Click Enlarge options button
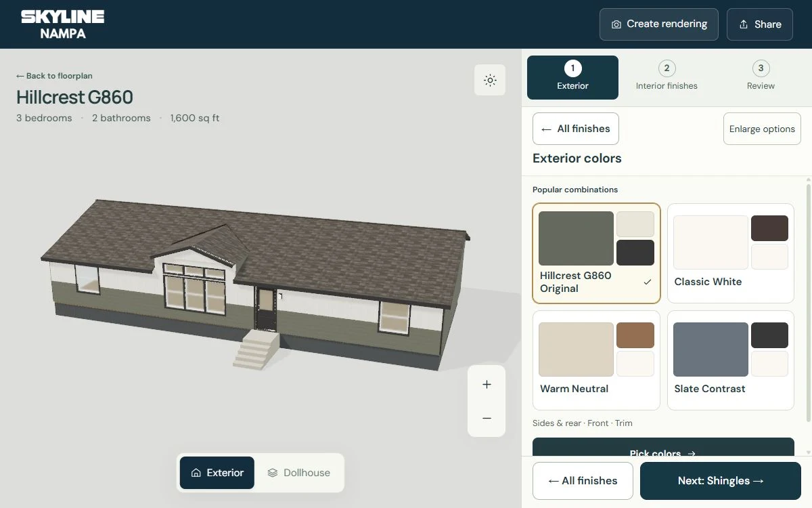The width and height of the screenshot is (812, 508). click(x=762, y=129)
